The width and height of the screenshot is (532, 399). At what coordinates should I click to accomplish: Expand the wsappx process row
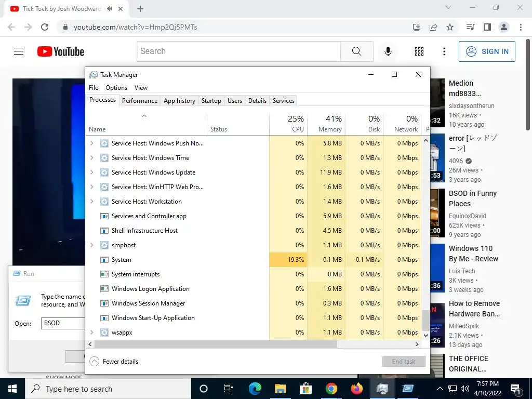[x=91, y=332]
